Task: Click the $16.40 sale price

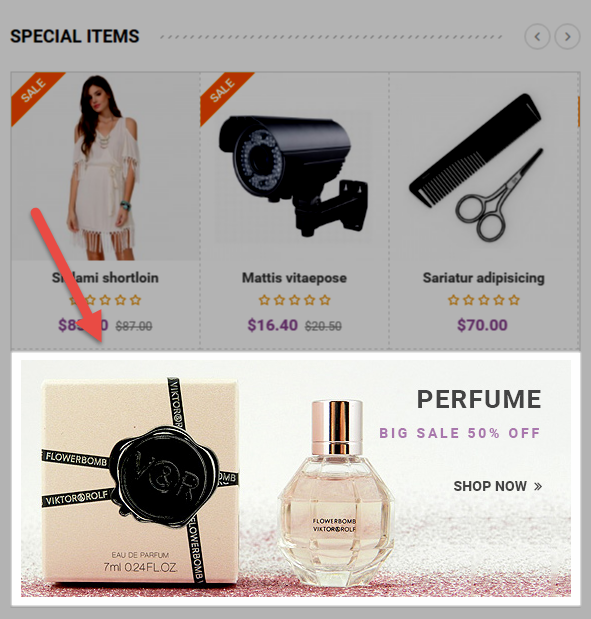Action: pyautogui.click(x=272, y=325)
